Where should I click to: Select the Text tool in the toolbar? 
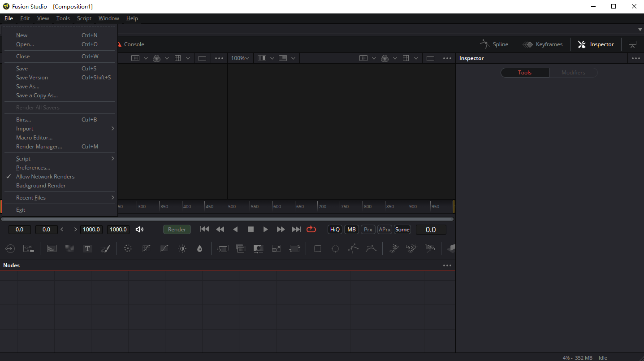[87, 248]
